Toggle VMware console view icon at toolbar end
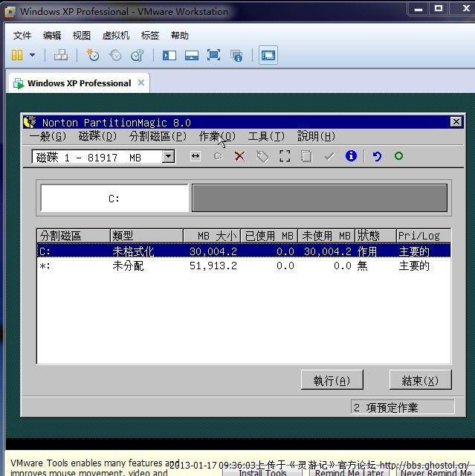This screenshot has width=475, height=476. [268, 55]
